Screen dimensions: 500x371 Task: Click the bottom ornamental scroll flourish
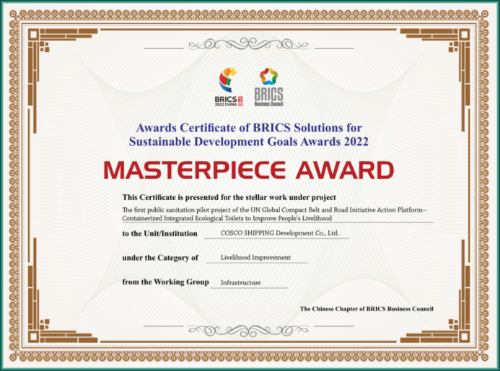point(248,330)
